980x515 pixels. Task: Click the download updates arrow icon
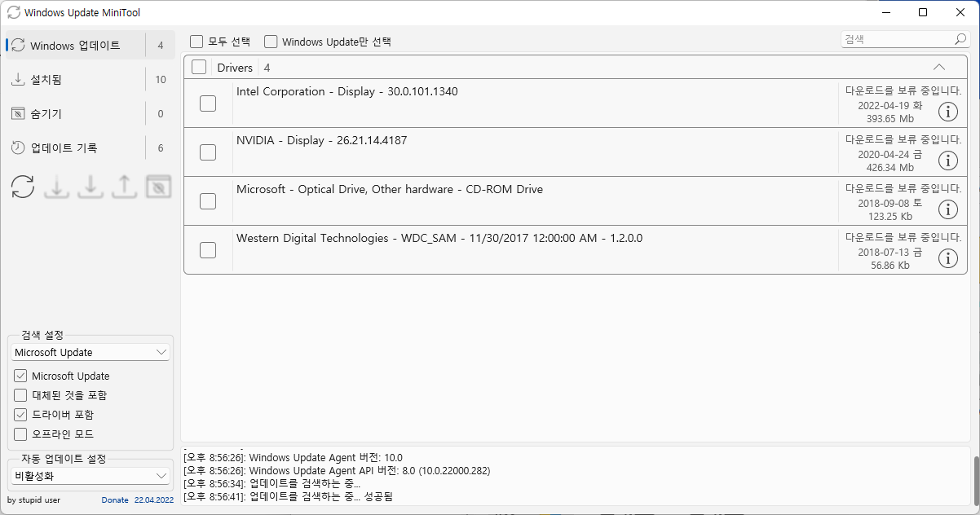coord(56,187)
